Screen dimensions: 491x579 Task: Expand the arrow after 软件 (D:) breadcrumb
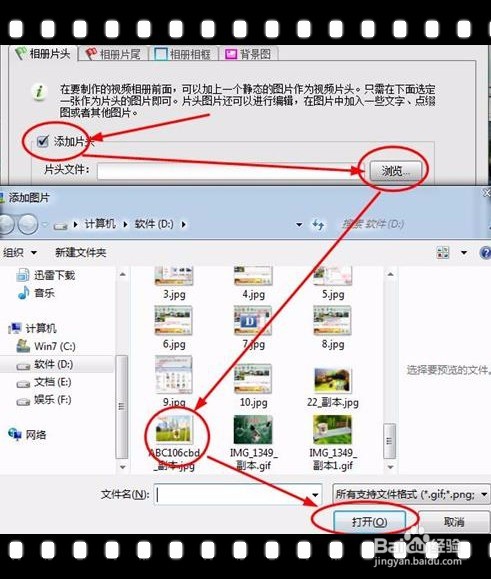(x=184, y=224)
